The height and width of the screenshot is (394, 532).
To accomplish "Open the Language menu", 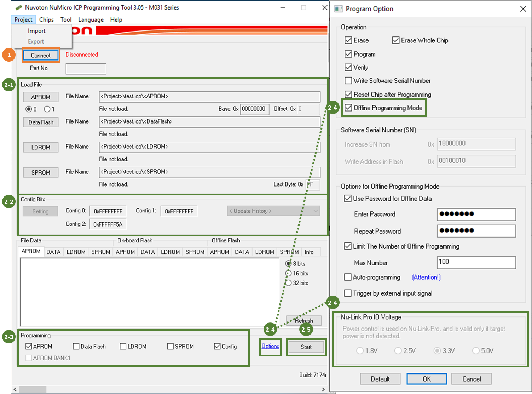I will click(x=91, y=20).
